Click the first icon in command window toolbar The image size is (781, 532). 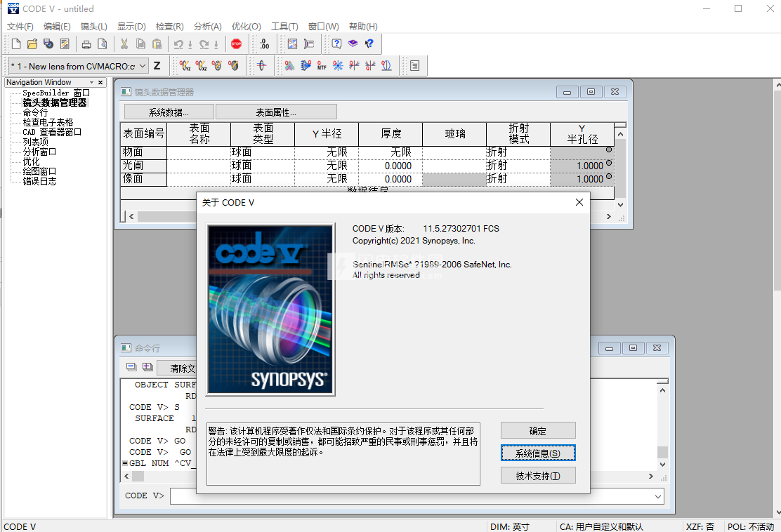(x=131, y=367)
